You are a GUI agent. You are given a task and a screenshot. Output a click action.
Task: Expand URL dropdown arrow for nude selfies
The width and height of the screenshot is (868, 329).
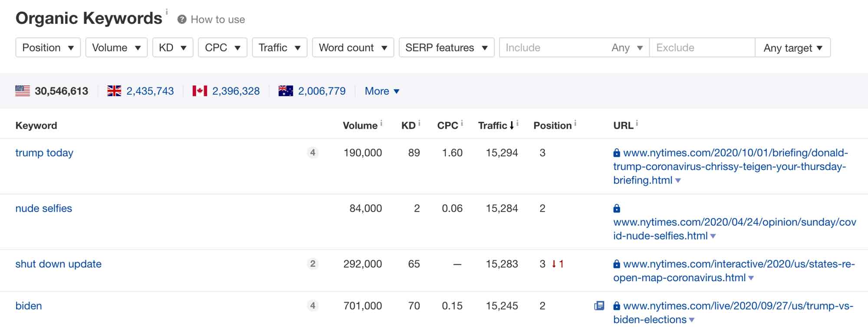713,236
